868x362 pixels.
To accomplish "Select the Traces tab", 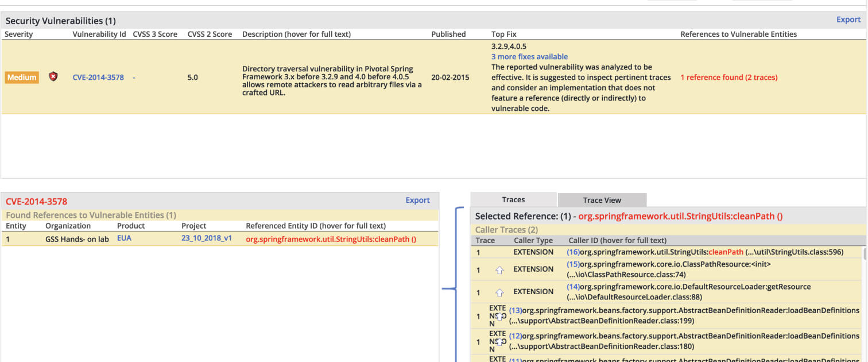I will (x=513, y=199).
